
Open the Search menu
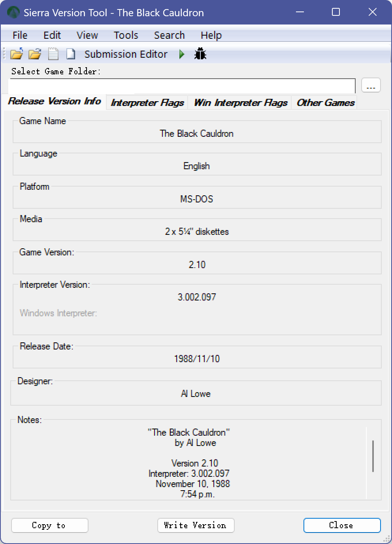169,35
